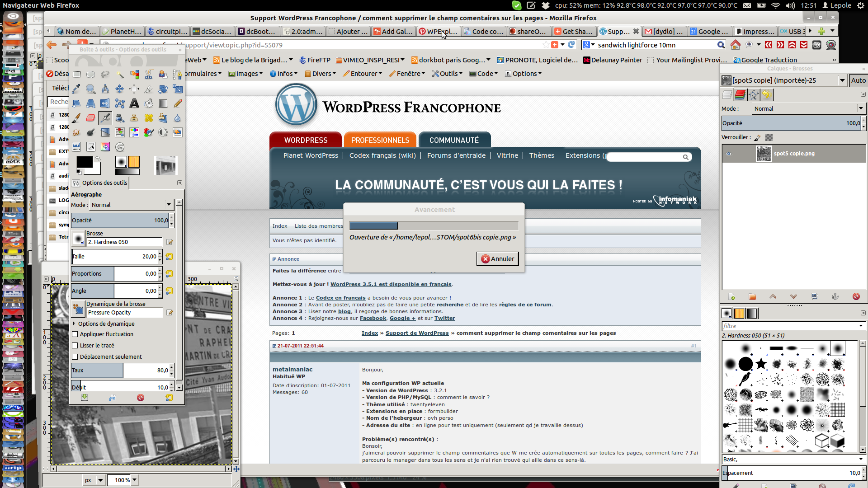868x488 pixels.
Task: Choose the Zoom magnifier tool
Action: (x=90, y=89)
